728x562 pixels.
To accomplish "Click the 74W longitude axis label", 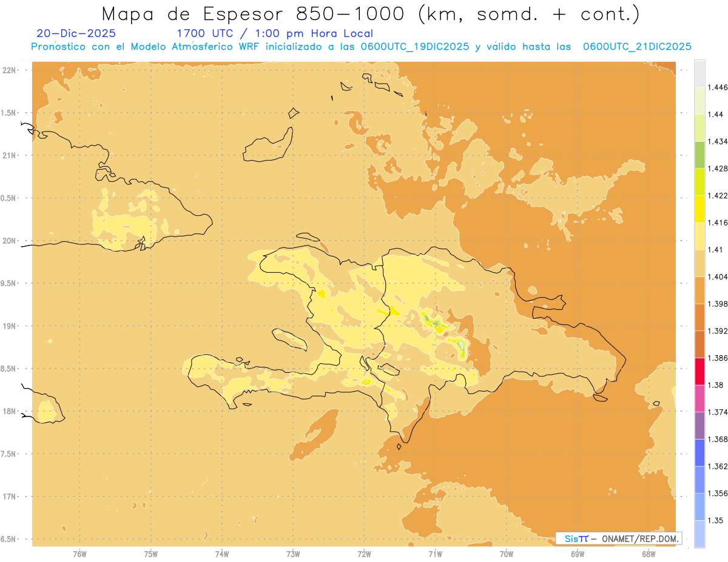I will [222, 554].
